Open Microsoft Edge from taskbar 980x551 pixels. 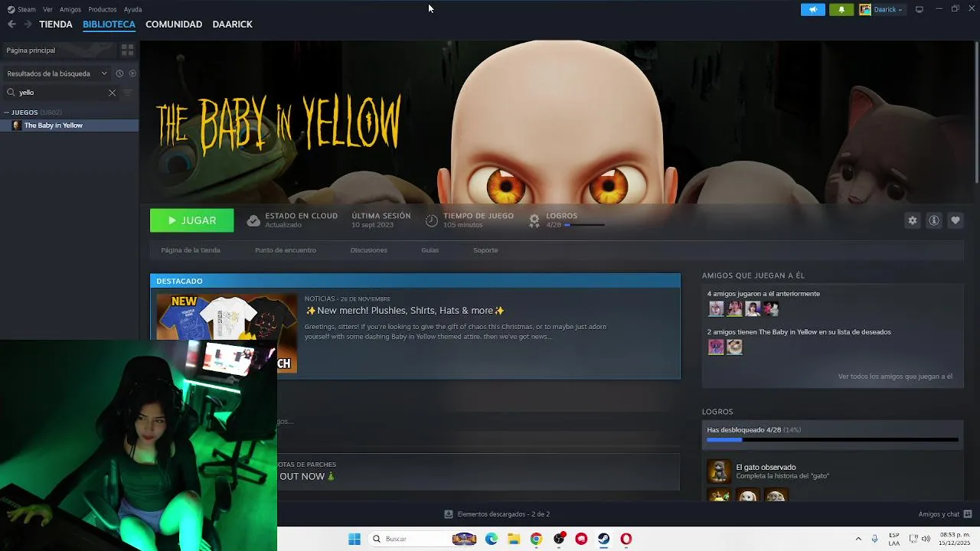492,539
